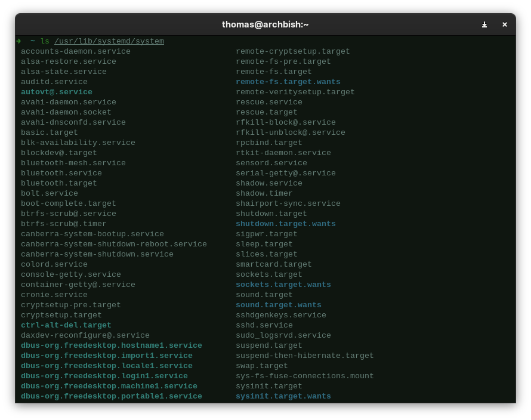Click canberra-system-shutdown-reboot.service
This screenshot has height=420, width=531.
pyautogui.click(x=114, y=244)
